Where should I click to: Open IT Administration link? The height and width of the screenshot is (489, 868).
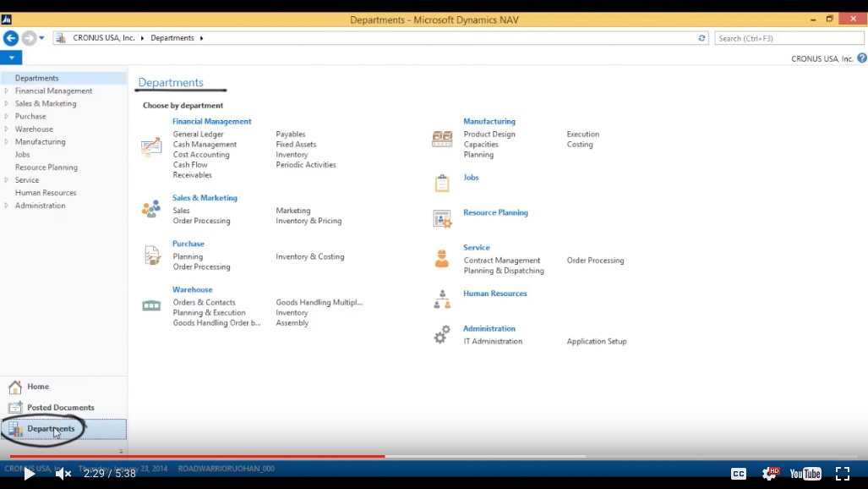click(494, 341)
